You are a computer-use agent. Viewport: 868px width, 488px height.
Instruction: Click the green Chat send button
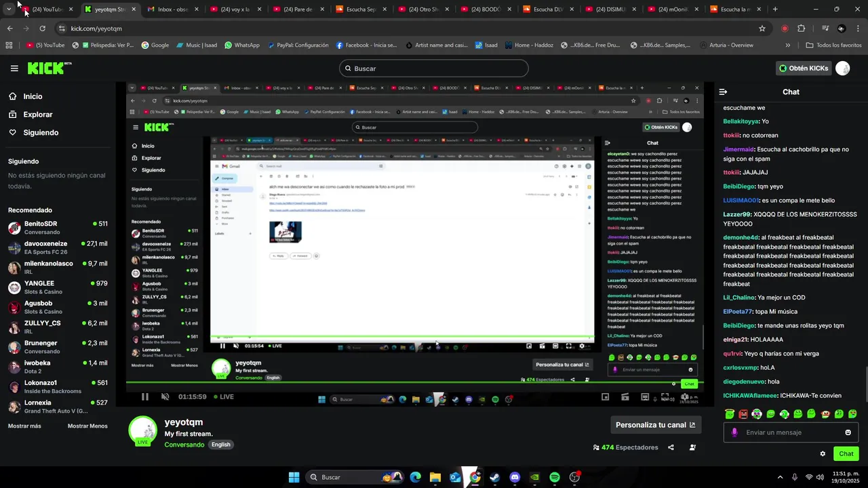[x=846, y=454]
